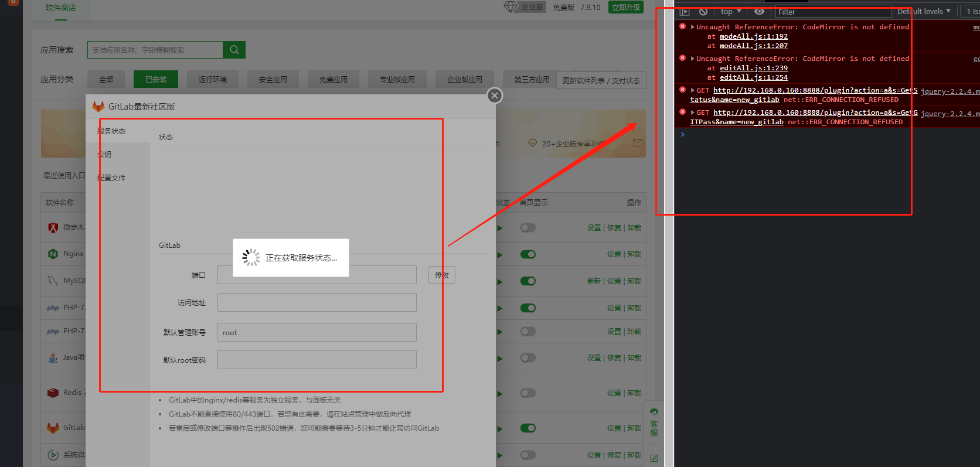Turn on the disabled switch in PHP-7 row

[x=528, y=331]
